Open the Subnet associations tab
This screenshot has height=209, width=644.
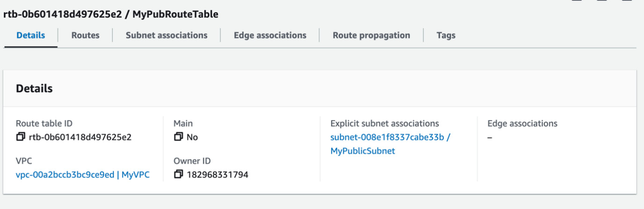point(166,36)
